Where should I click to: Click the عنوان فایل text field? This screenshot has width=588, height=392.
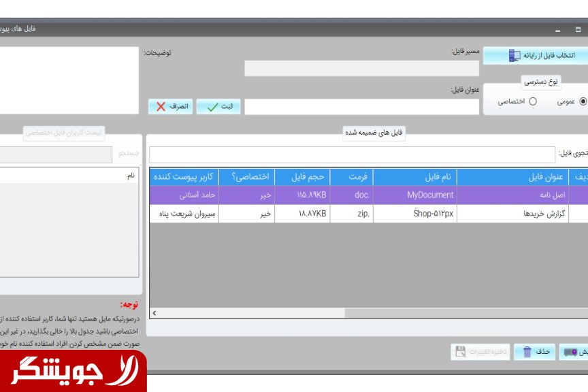coord(352,107)
